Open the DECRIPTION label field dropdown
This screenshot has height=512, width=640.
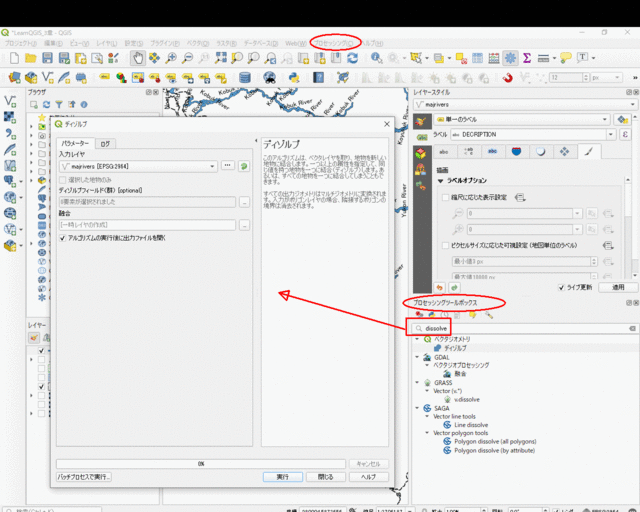533,134
